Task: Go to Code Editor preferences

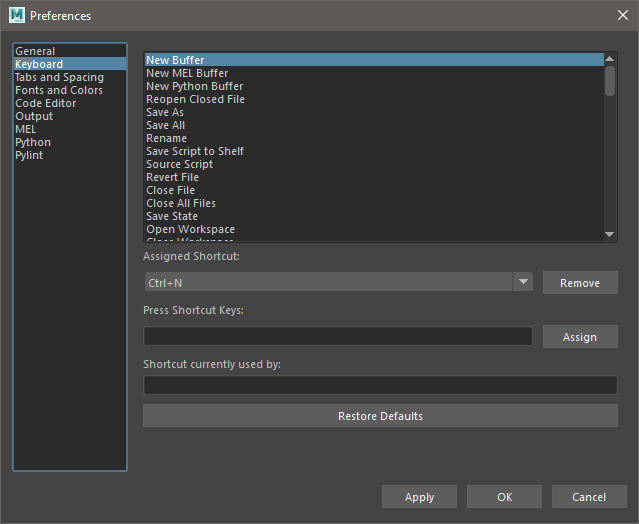Action: (x=45, y=103)
